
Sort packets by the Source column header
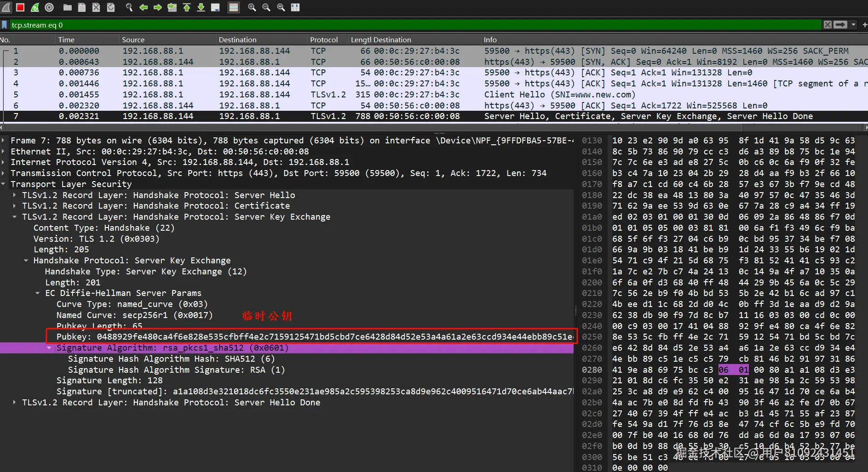point(168,40)
